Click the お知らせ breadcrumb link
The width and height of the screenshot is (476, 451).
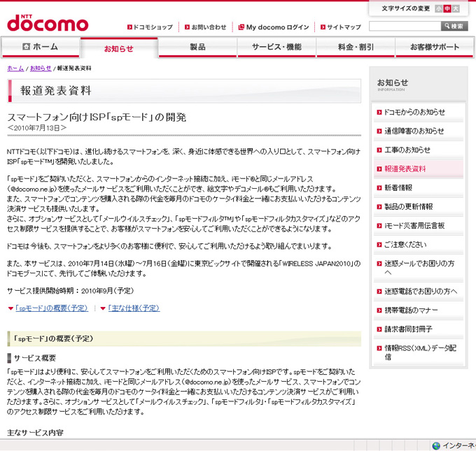click(x=41, y=69)
